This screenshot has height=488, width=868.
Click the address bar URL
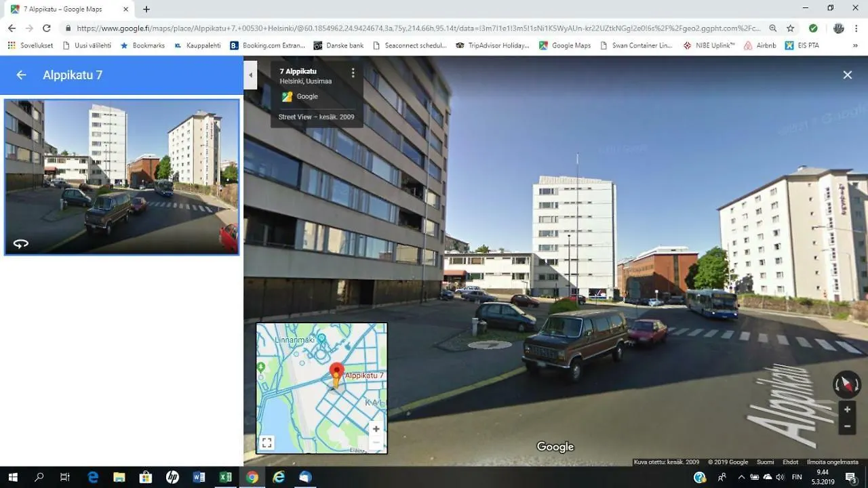pyautogui.click(x=417, y=28)
